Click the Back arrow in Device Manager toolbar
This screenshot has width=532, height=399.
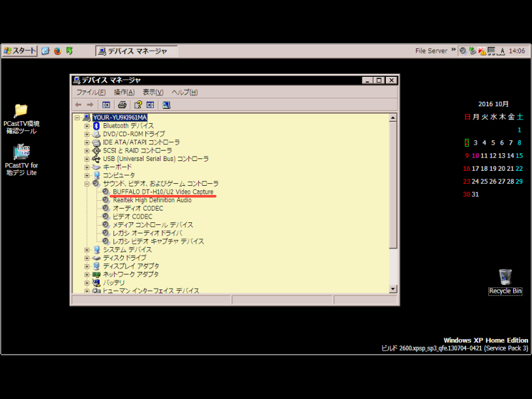tap(78, 105)
